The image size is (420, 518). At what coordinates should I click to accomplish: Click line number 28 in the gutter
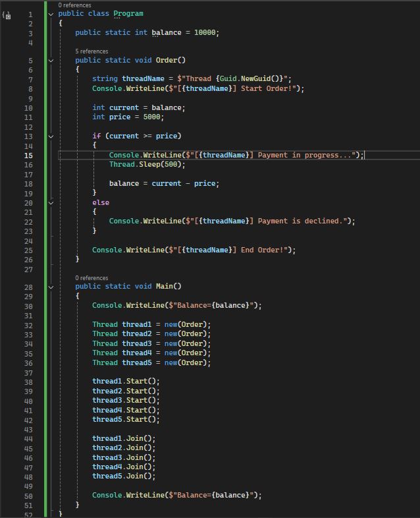point(28,287)
